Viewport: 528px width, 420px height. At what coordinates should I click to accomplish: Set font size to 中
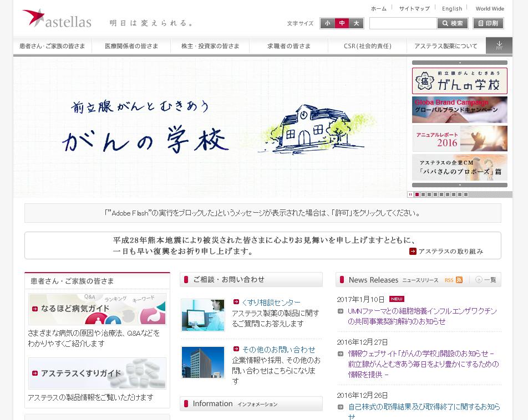pyautogui.click(x=342, y=23)
